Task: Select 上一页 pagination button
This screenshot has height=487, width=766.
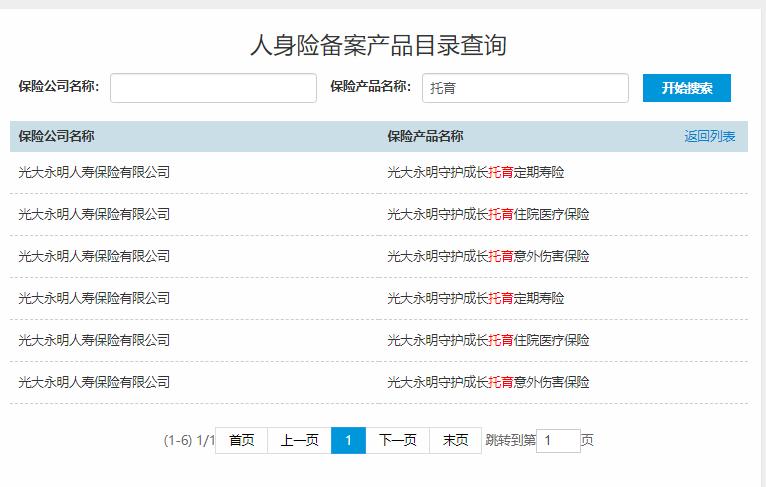Action: pyautogui.click(x=299, y=440)
